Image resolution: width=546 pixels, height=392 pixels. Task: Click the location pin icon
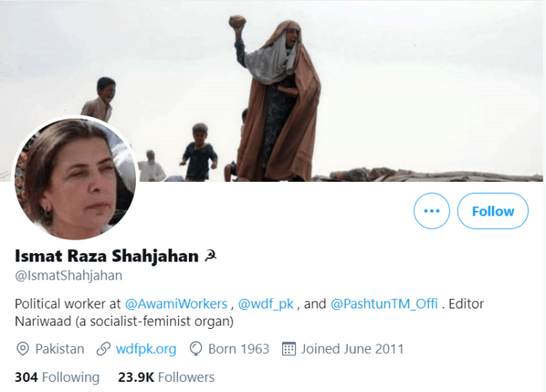point(23,349)
